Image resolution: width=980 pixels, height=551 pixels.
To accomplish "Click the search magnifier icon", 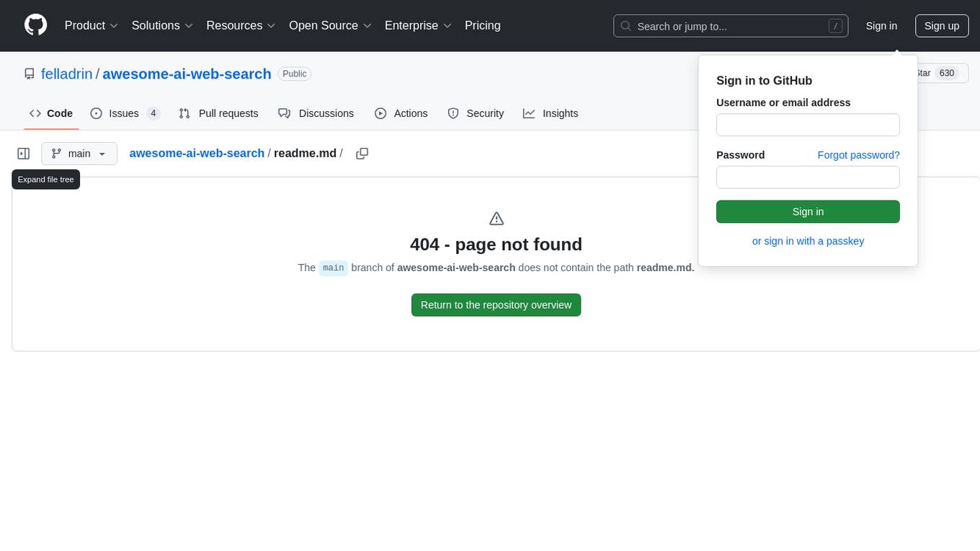I will (626, 26).
